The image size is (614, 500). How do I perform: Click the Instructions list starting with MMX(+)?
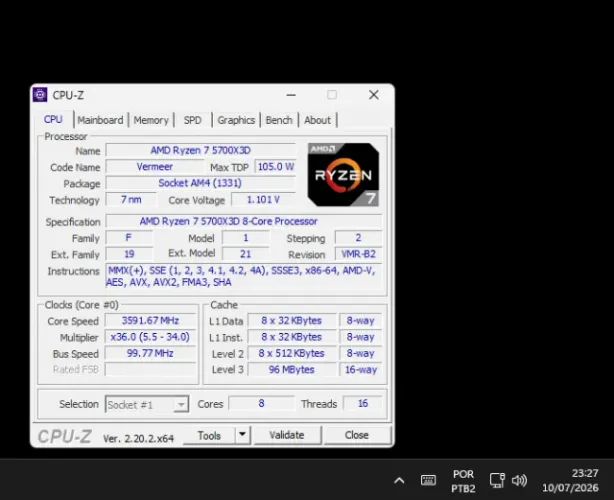pos(244,276)
